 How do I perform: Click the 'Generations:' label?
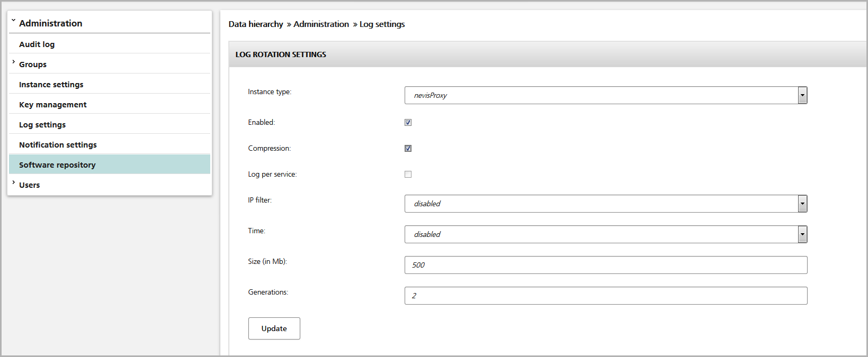point(268,292)
